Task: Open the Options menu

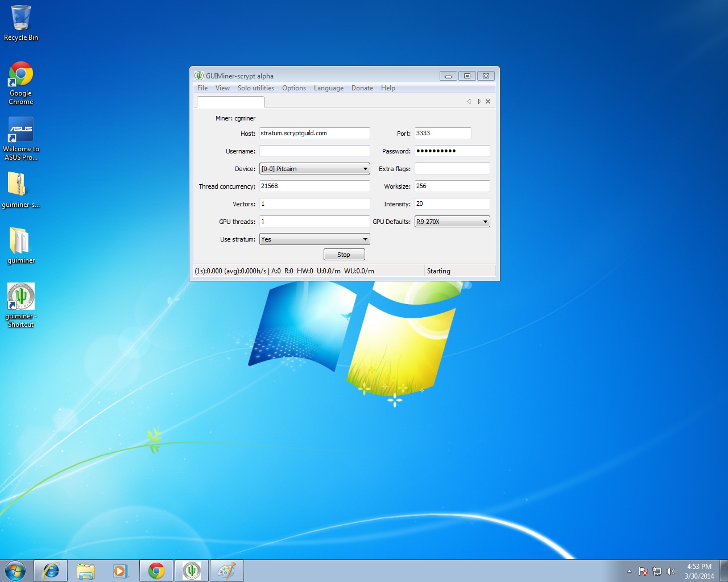Action: click(294, 88)
